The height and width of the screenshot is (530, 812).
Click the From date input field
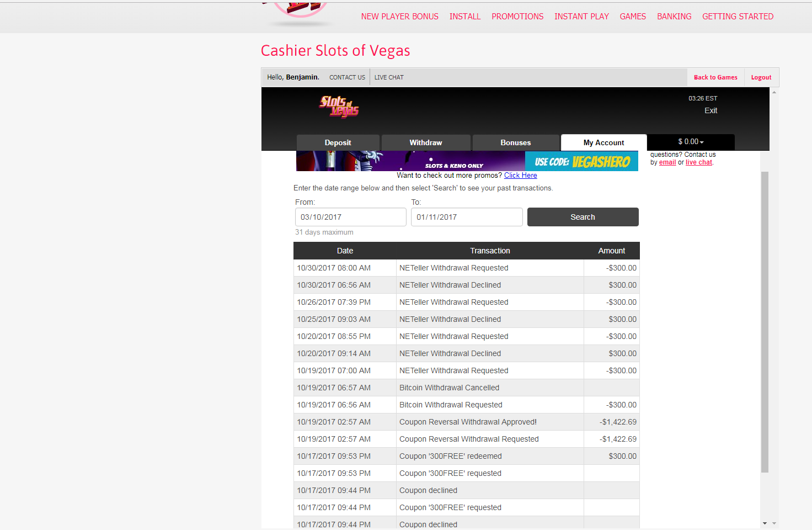click(x=351, y=217)
